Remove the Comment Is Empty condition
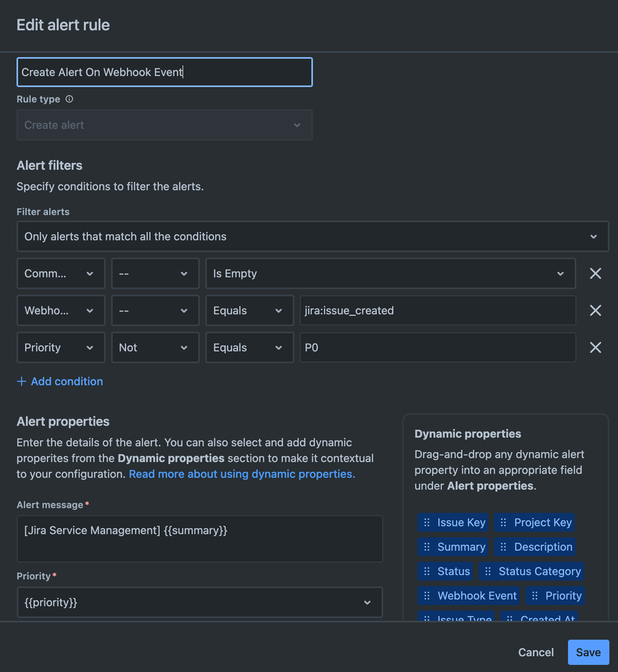Image resolution: width=618 pixels, height=672 pixels. coord(595,274)
